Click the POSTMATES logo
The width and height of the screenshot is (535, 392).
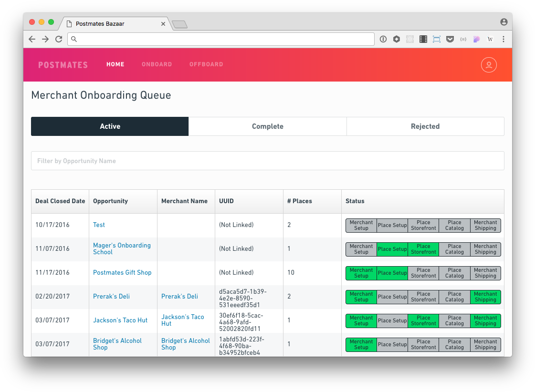point(63,65)
